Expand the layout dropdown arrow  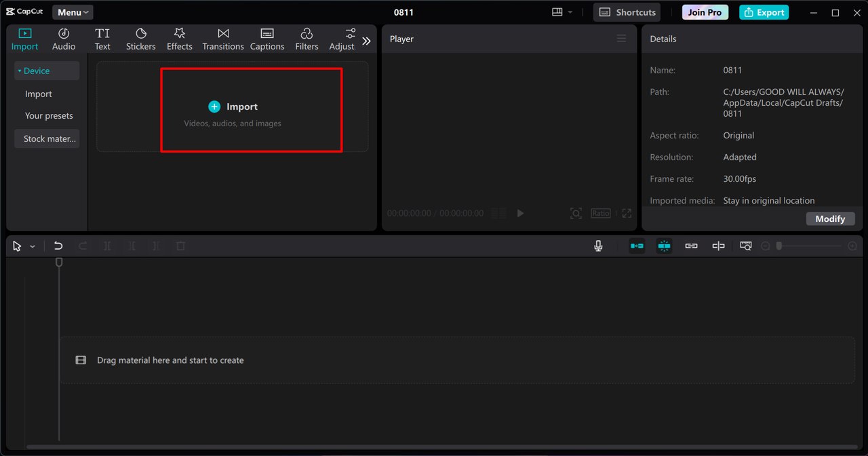point(570,12)
